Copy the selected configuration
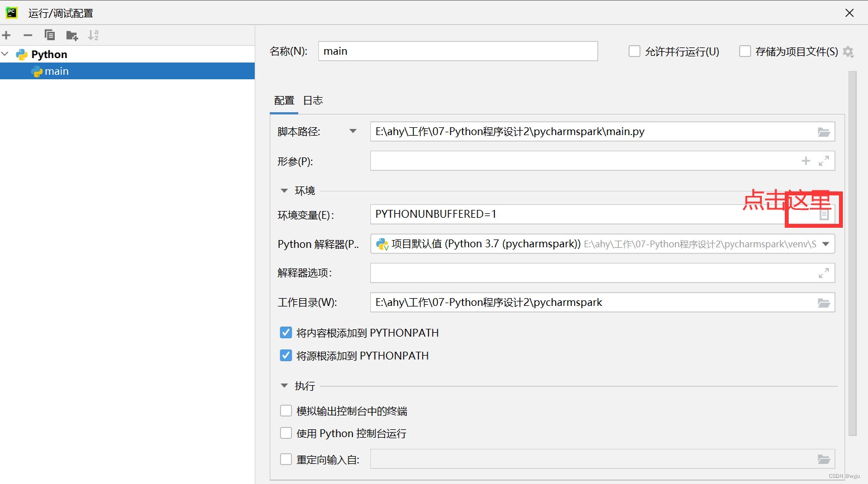Screen dimensions: 868x484 coord(50,35)
